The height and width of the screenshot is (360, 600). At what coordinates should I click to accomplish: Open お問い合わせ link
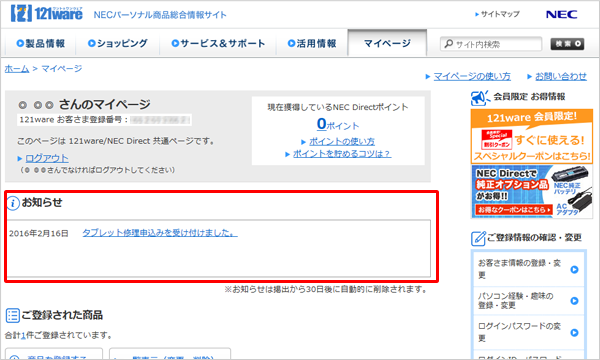click(561, 76)
